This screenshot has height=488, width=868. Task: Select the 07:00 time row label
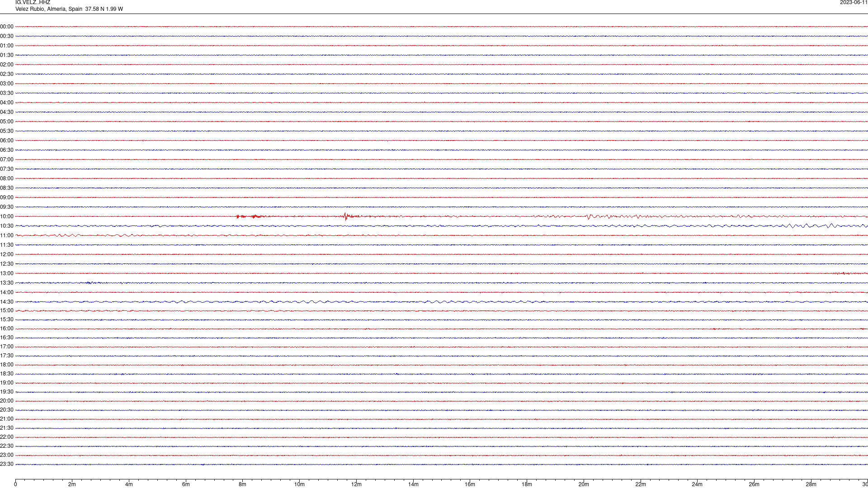tap(7, 160)
